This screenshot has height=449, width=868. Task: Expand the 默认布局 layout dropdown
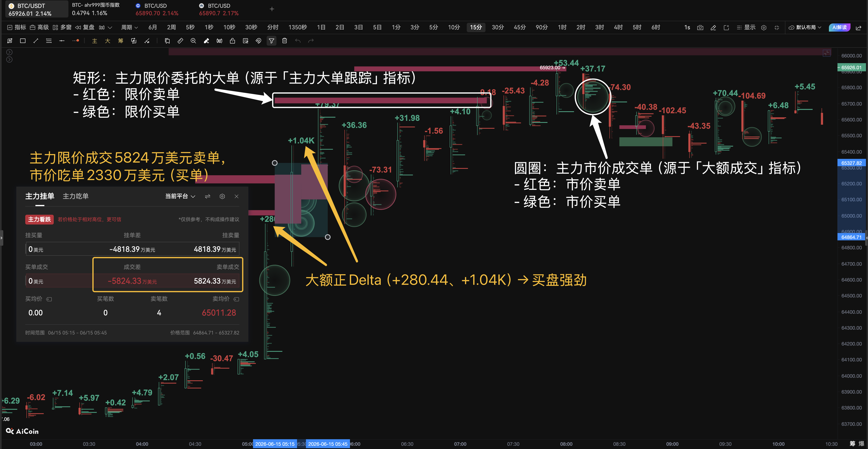click(x=805, y=27)
